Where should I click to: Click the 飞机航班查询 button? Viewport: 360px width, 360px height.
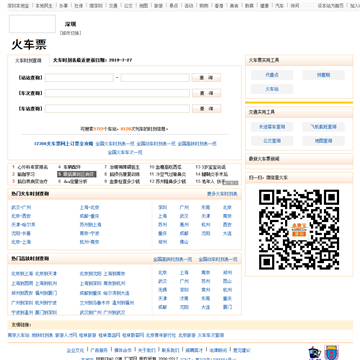pos(323,127)
